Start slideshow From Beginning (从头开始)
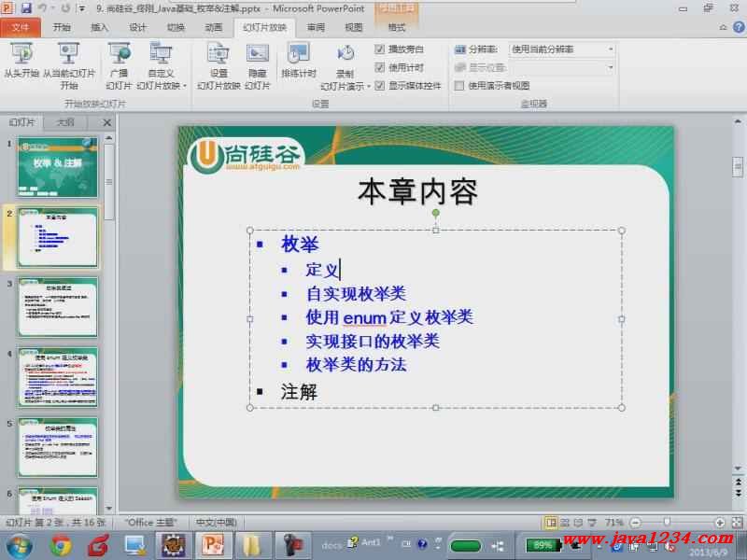This screenshot has height=560, width=747. pyautogui.click(x=21, y=61)
